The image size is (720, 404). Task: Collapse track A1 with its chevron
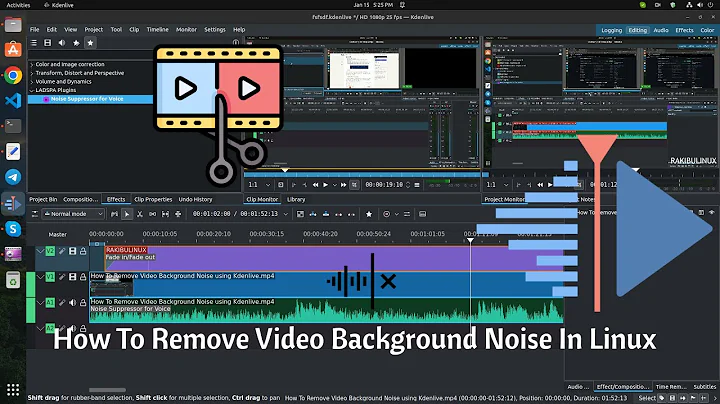pyautogui.click(x=40, y=303)
